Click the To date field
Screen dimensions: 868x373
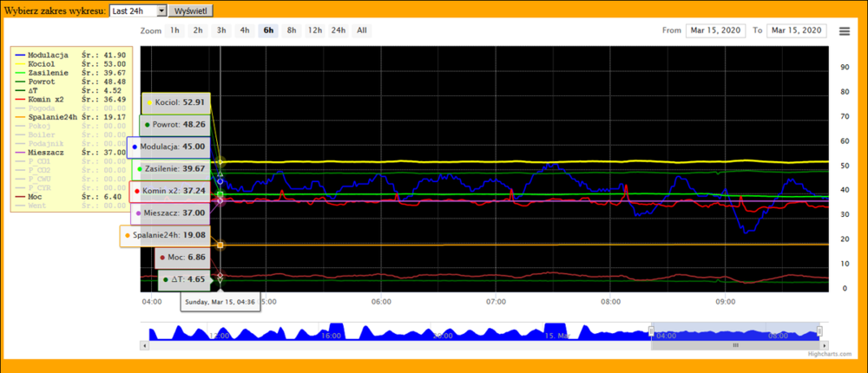point(796,30)
